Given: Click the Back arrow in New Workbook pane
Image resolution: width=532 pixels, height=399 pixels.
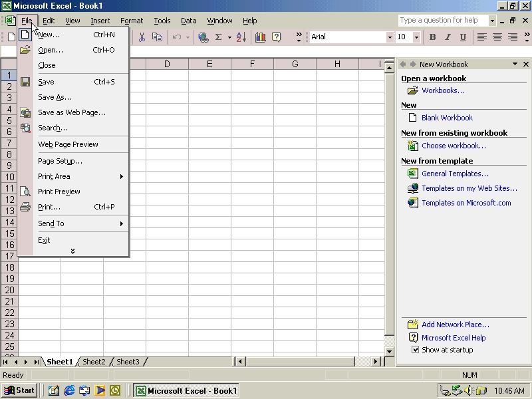Looking at the screenshot, I should (403, 64).
